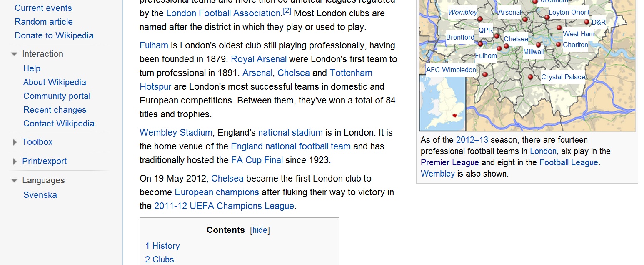
Task: Open the Wembley Stadium link
Action: [x=176, y=133]
